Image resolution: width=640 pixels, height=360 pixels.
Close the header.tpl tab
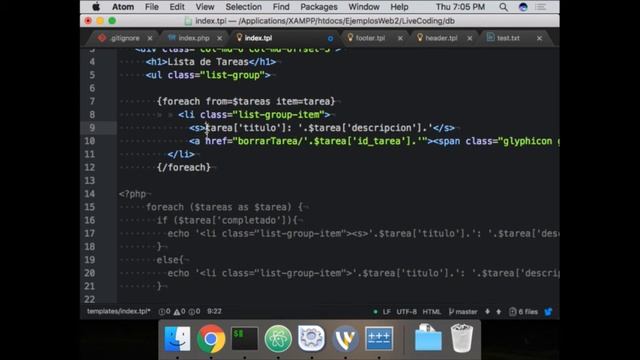point(469,38)
